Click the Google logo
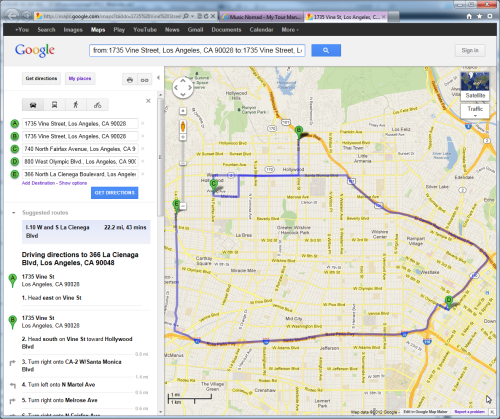Image resolution: width=500 pixels, height=419 pixels. click(35, 50)
